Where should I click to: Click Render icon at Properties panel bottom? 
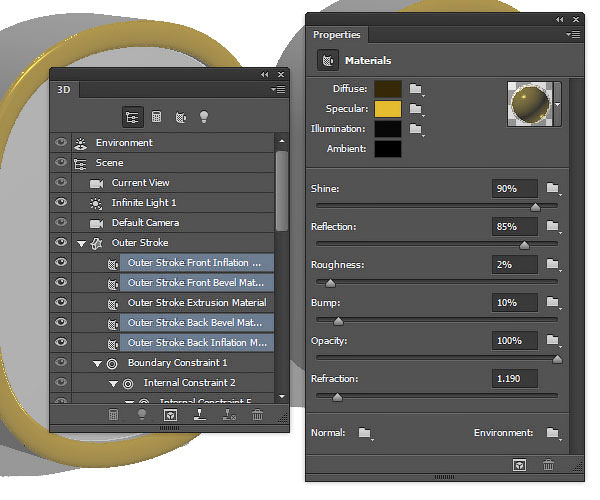[x=519, y=465]
